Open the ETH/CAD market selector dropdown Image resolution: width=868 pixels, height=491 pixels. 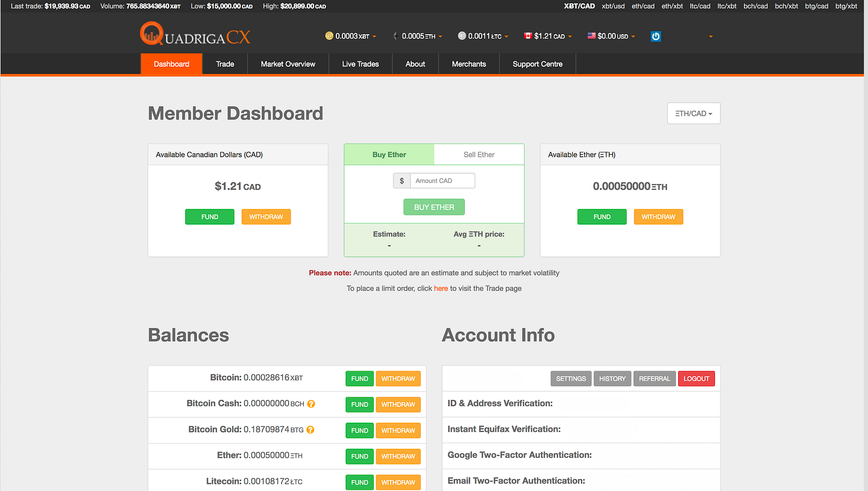click(694, 113)
